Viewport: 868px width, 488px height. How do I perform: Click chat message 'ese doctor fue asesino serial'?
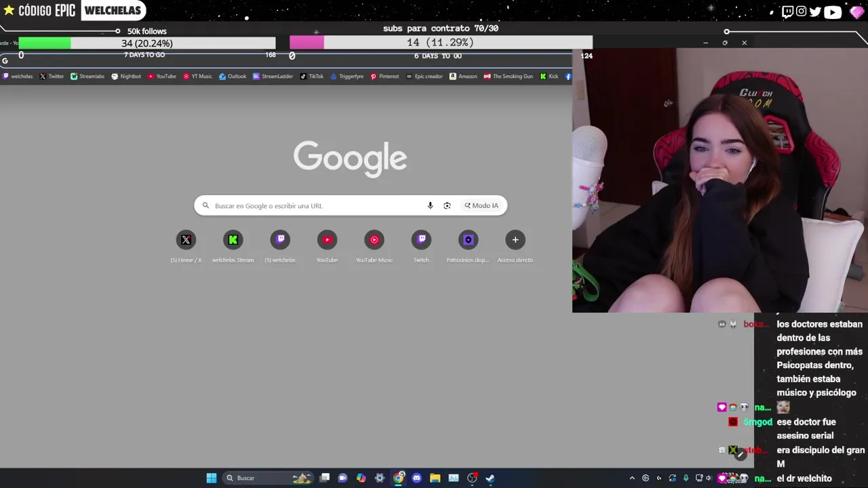pyautogui.click(x=806, y=429)
